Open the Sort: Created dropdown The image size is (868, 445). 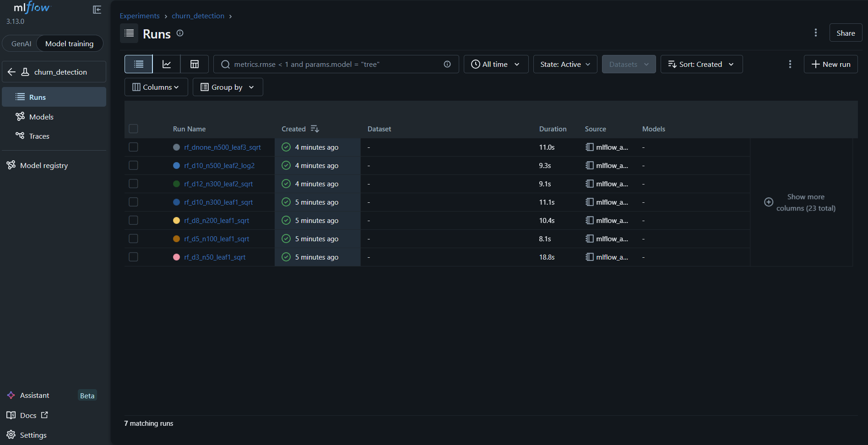pos(701,64)
